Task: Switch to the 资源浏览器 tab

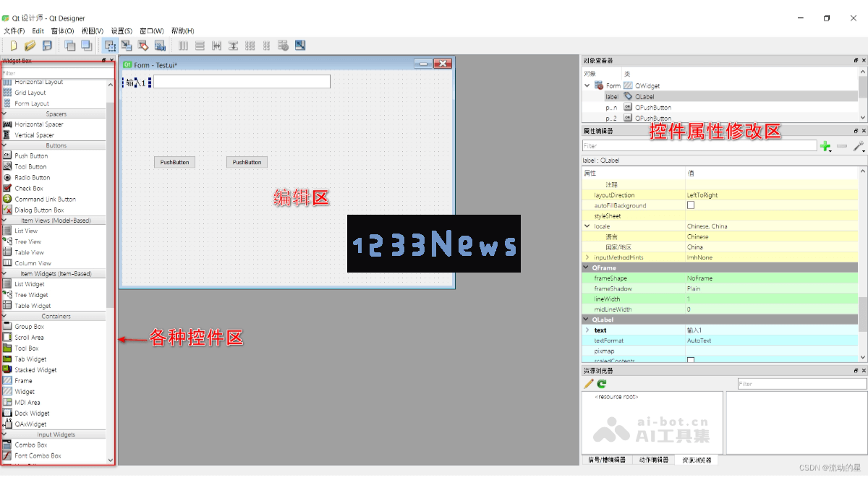Action: 697,460
